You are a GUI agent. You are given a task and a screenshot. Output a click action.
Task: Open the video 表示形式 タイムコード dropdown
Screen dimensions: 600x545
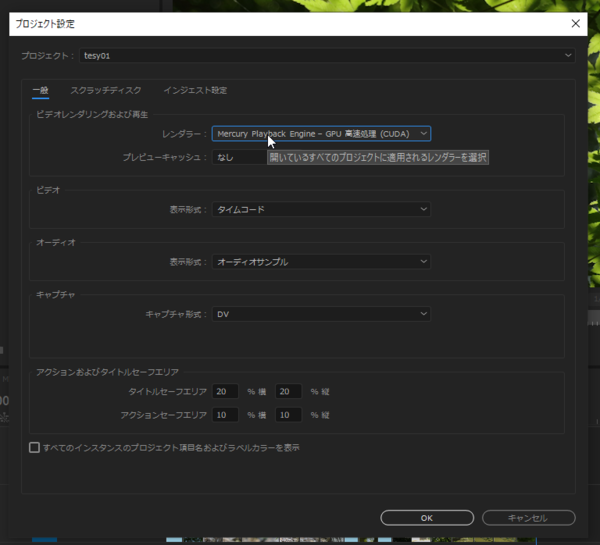[321, 209]
